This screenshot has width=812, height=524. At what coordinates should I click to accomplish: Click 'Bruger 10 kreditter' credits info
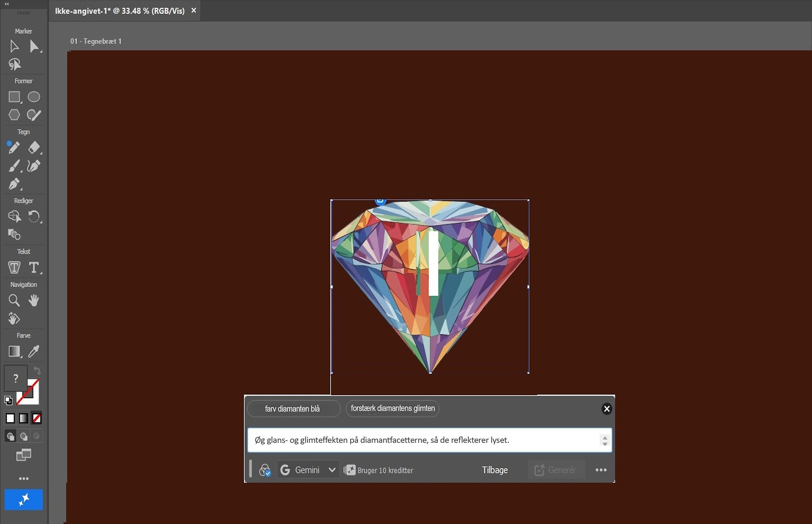tap(379, 470)
